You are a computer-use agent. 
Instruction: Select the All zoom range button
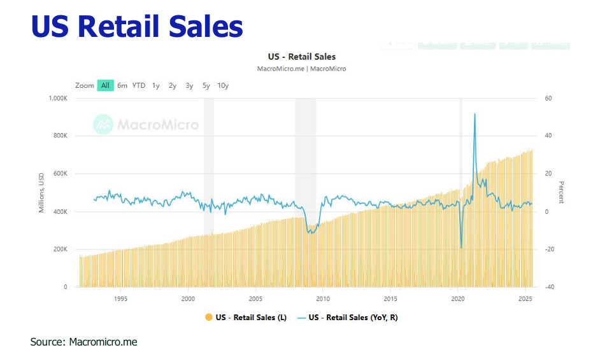(x=105, y=86)
